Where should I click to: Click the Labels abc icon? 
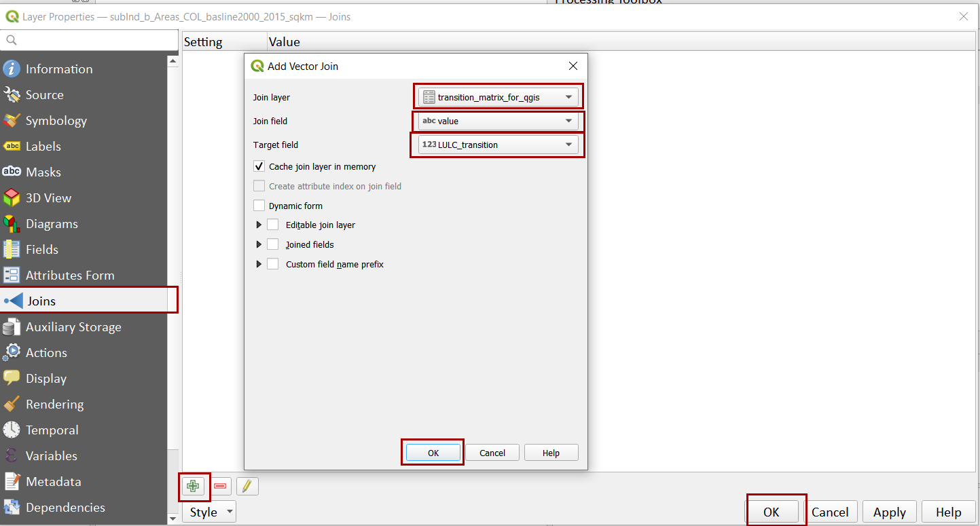click(x=12, y=146)
